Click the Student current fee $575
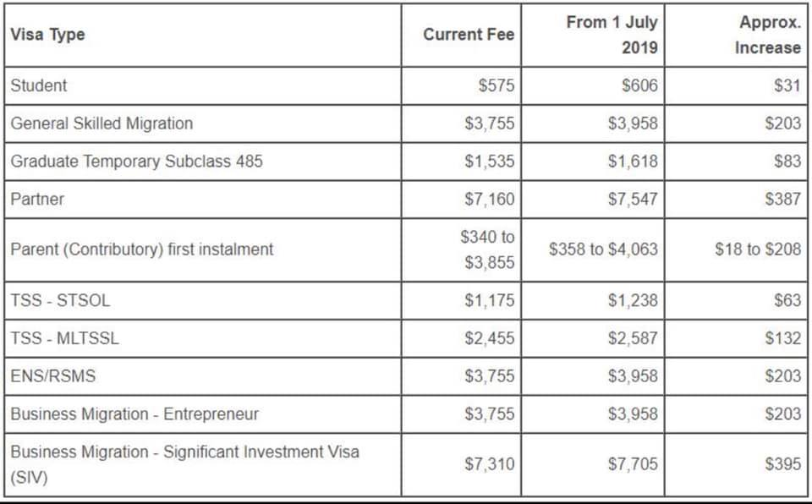The image size is (812, 504). (495, 85)
